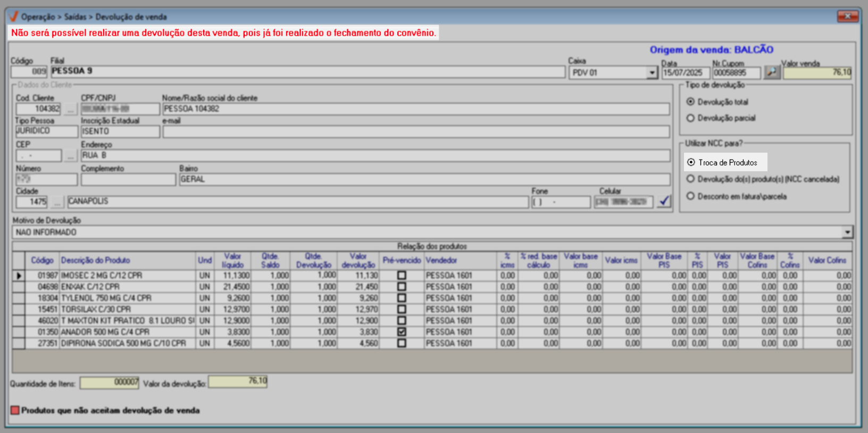
Task: Check Pré-vencido for TYLENOL 750 MG
Action: [x=402, y=298]
